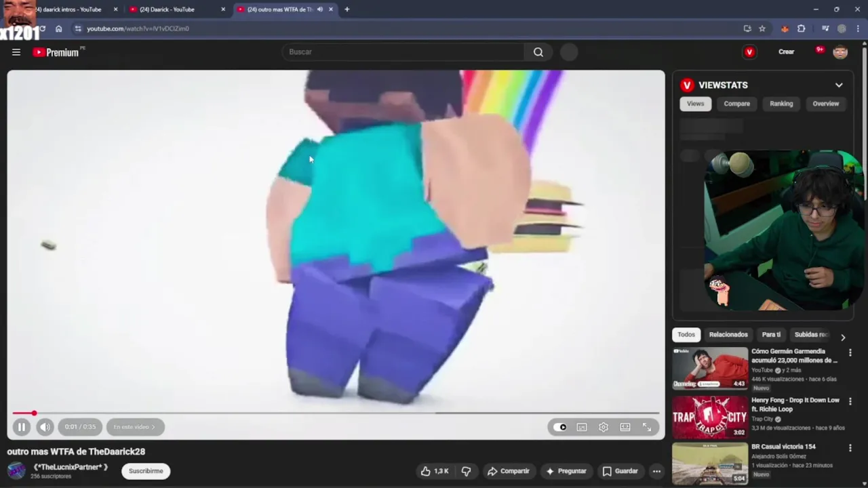This screenshot has height=488, width=868.
Task: Open the YouTube guide hamburger menu
Action: click(16, 52)
